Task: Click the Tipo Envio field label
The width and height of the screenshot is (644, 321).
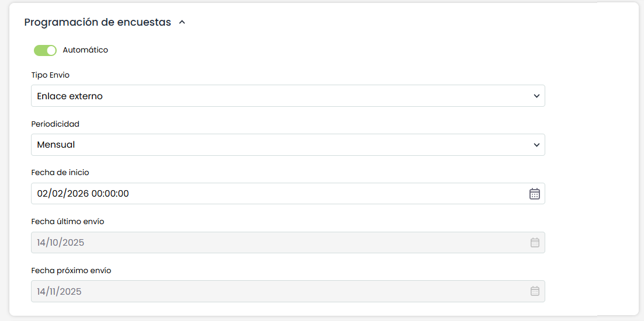Action: (x=50, y=75)
